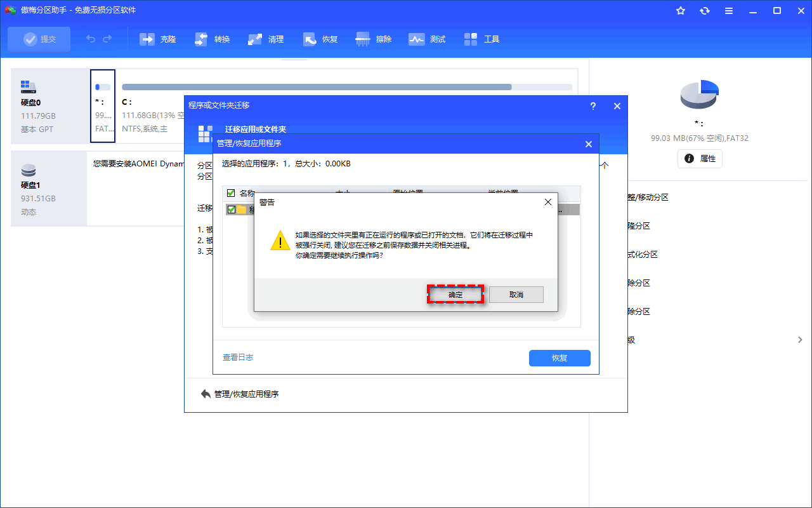Open the hamburger menu in title bar
This screenshot has height=508, width=812.
point(728,10)
